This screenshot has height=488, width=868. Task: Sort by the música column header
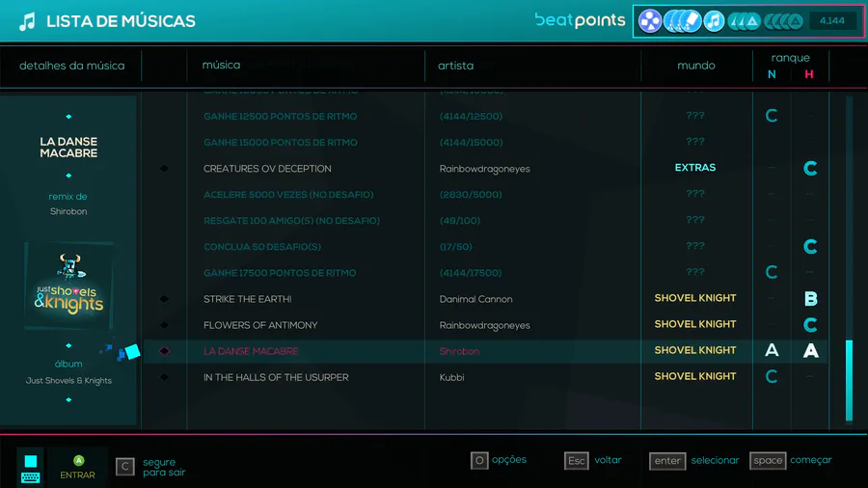pyautogui.click(x=221, y=66)
